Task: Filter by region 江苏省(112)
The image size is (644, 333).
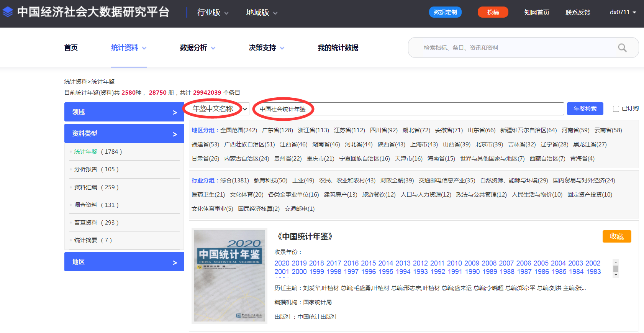Action: tap(349, 130)
